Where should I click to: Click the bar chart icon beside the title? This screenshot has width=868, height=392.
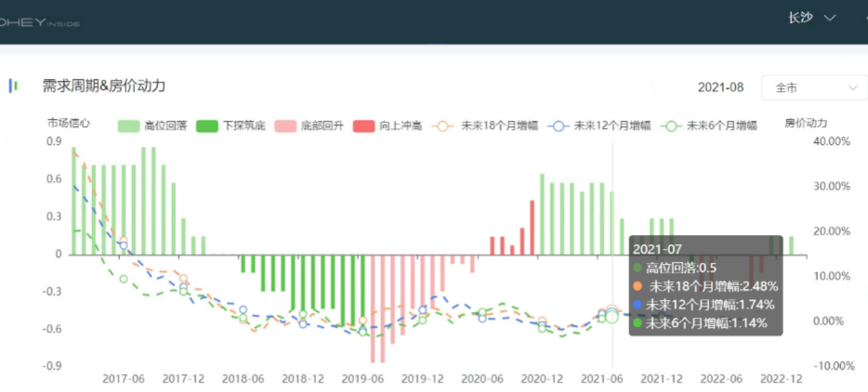[13, 85]
